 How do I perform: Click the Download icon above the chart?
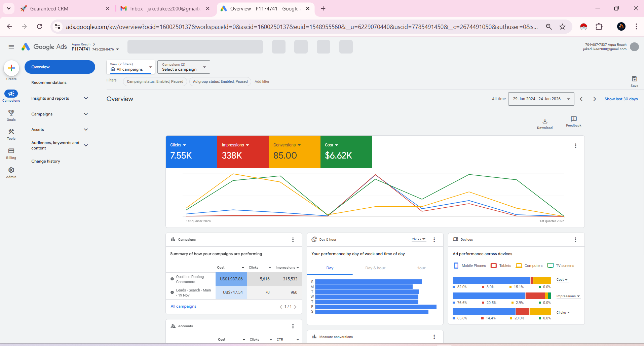tap(545, 122)
